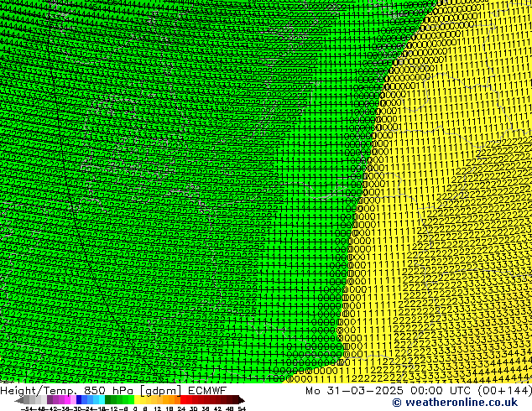Image resolution: width=532 pixels, height=411 pixels.
Task: Click the 54 label on the temperature scale
Action: point(242,409)
